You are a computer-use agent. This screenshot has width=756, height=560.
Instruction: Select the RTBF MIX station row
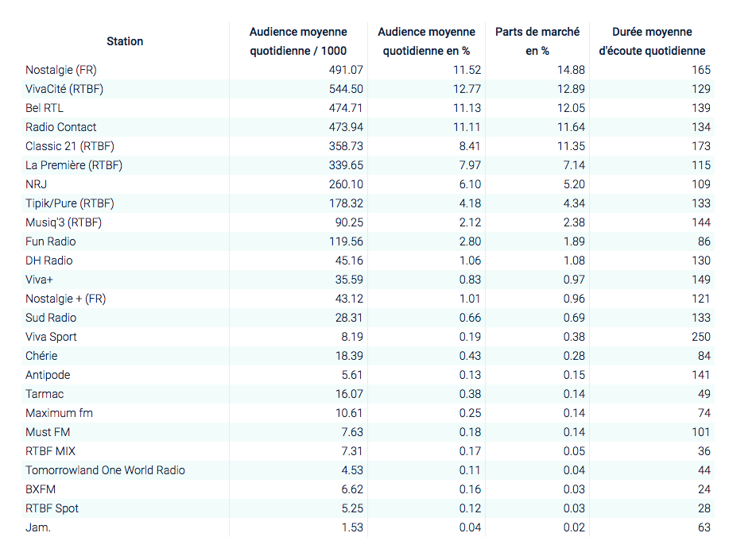[50, 451]
